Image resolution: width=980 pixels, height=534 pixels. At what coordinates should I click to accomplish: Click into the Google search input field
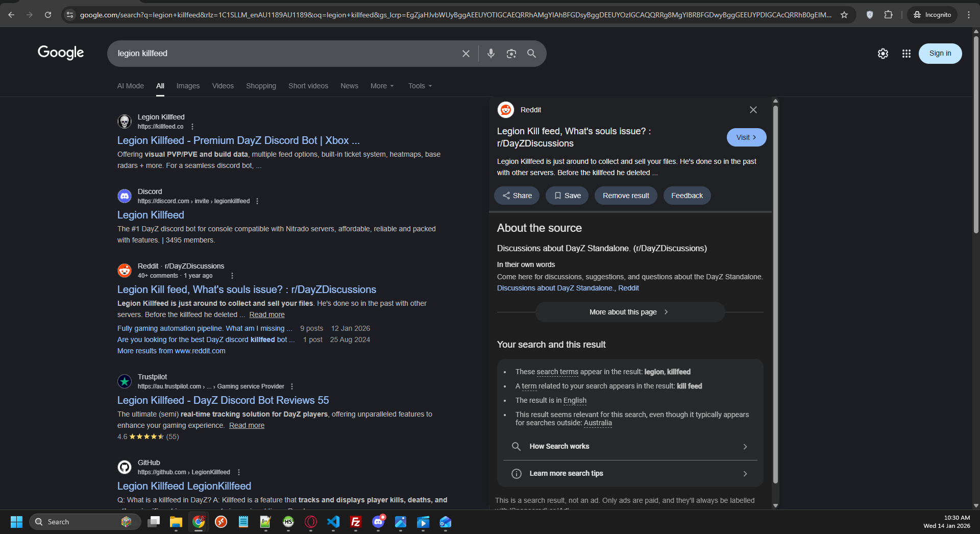286,54
